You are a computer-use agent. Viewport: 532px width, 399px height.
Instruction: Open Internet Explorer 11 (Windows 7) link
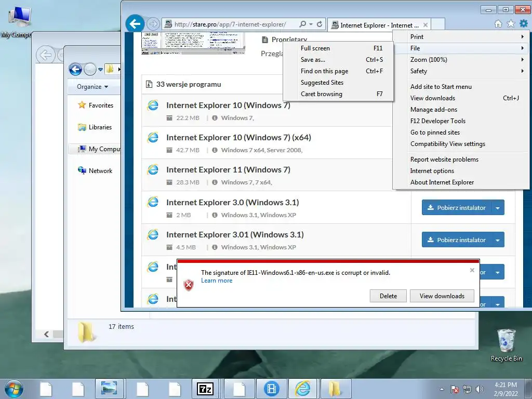click(228, 170)
